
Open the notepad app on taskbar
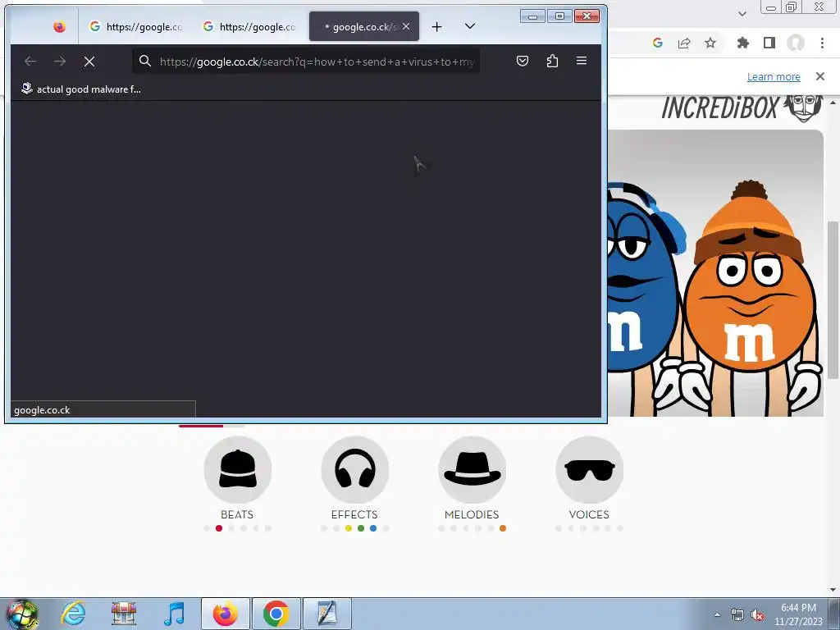[x=326, y=614]
